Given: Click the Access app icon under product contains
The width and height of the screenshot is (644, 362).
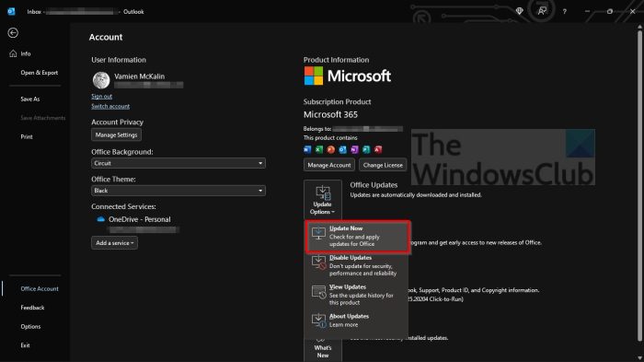Looking at the screenshot, I should 378,149.
